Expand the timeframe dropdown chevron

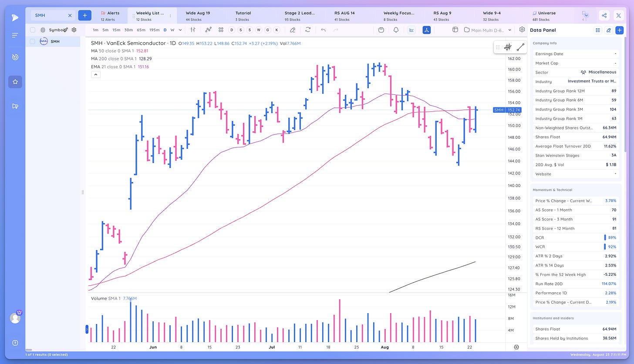(x=179, y=30)
